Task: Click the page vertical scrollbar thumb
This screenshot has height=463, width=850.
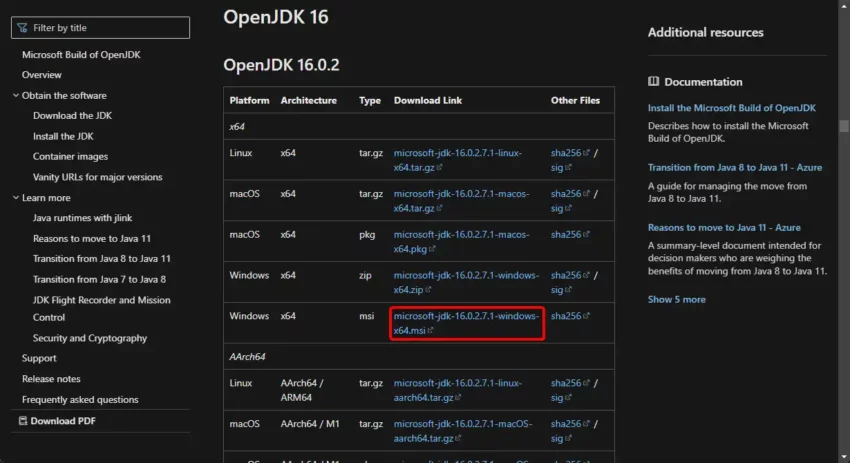Action: pyautogui.click(x=844, y=125)
